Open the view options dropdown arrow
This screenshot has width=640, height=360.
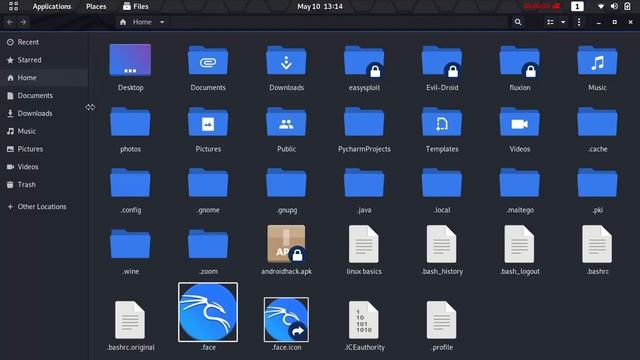[563, 22]
